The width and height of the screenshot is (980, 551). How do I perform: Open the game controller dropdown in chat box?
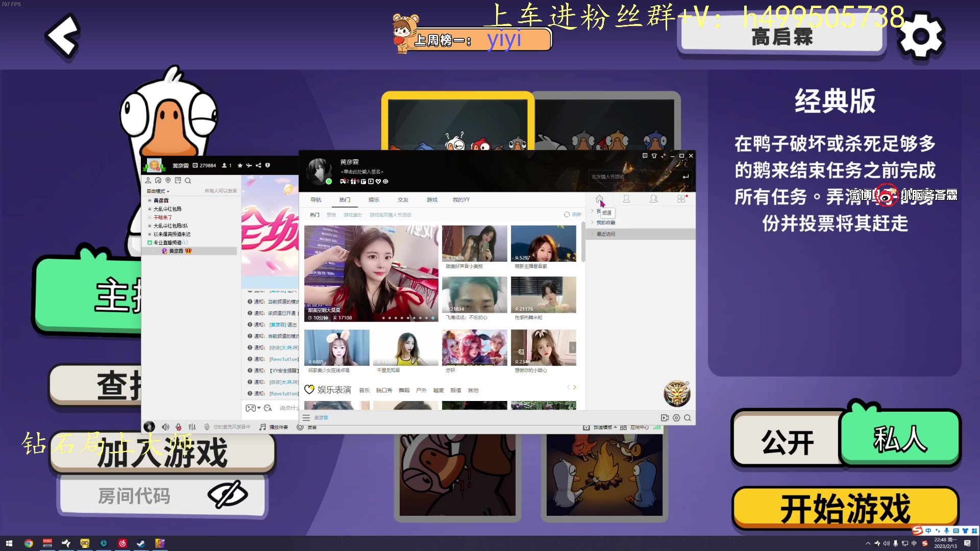pyautogui.click(x=253, y=408)
